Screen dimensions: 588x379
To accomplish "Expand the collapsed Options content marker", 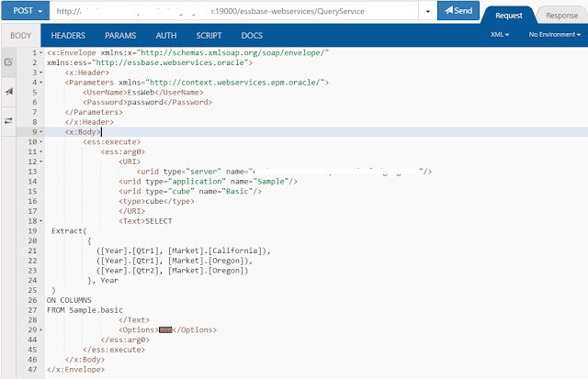I will 165,330.
